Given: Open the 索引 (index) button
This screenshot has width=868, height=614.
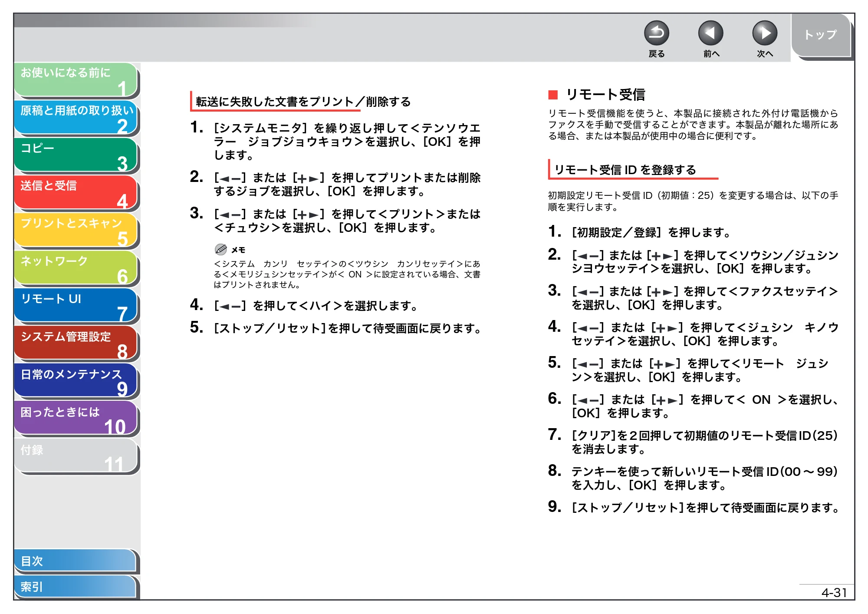Looking at the screenshot, I should pyautogui.click(x=76, y=587).
